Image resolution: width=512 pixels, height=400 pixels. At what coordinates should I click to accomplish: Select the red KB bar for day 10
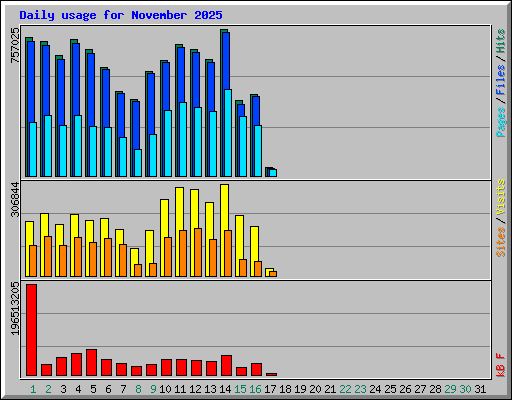click(x=167, y=368)
